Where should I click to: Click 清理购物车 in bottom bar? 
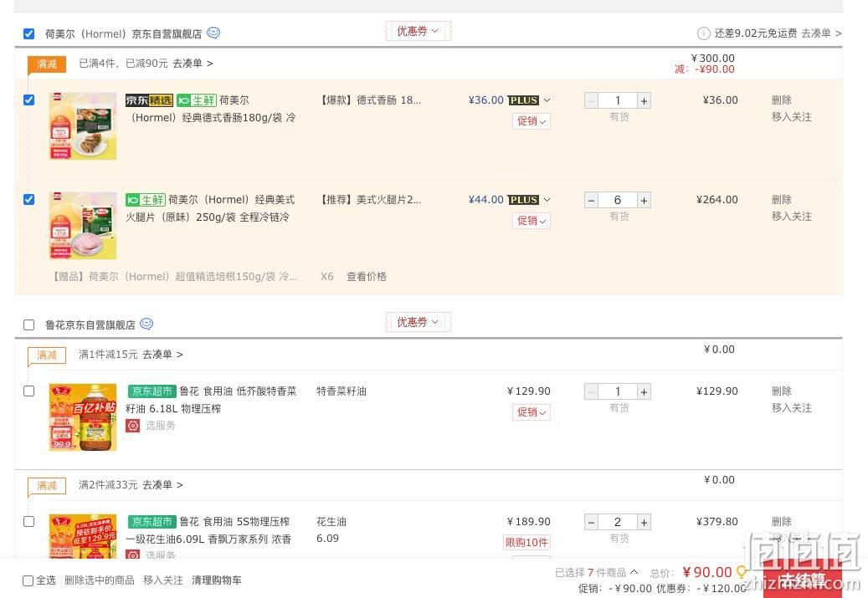(217, 580)
